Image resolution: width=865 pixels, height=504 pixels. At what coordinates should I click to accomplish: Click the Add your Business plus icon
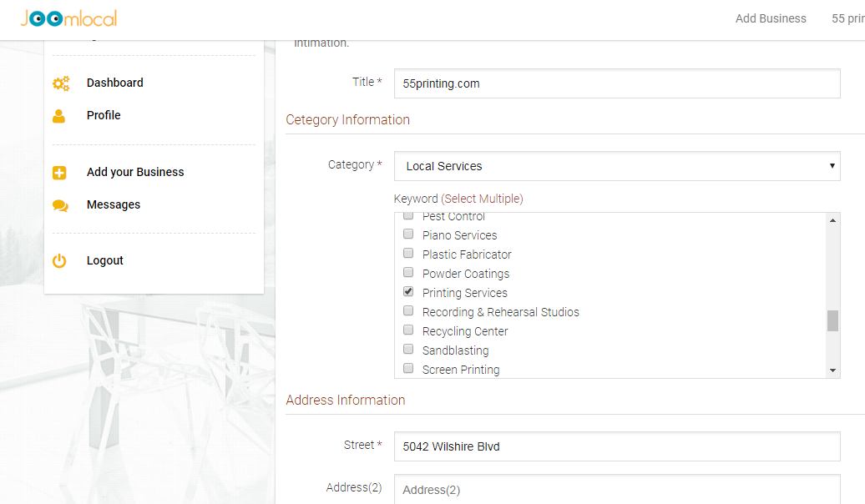click(59, 173)
